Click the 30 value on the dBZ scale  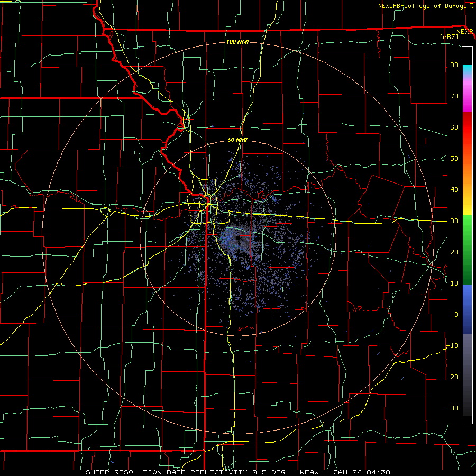(x=454, y=221)
